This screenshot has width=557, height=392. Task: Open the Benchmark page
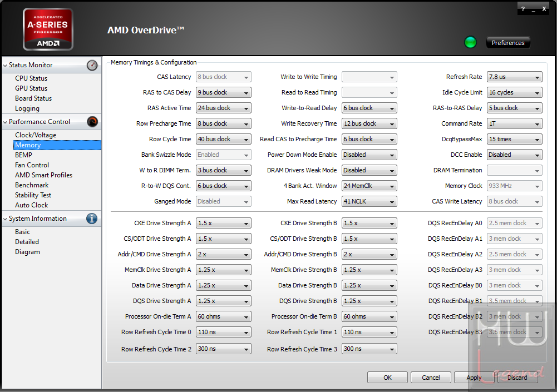pos(32,185)
